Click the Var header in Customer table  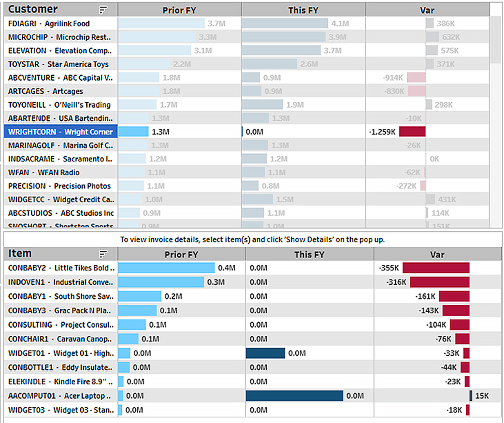(x=428, y=10)
